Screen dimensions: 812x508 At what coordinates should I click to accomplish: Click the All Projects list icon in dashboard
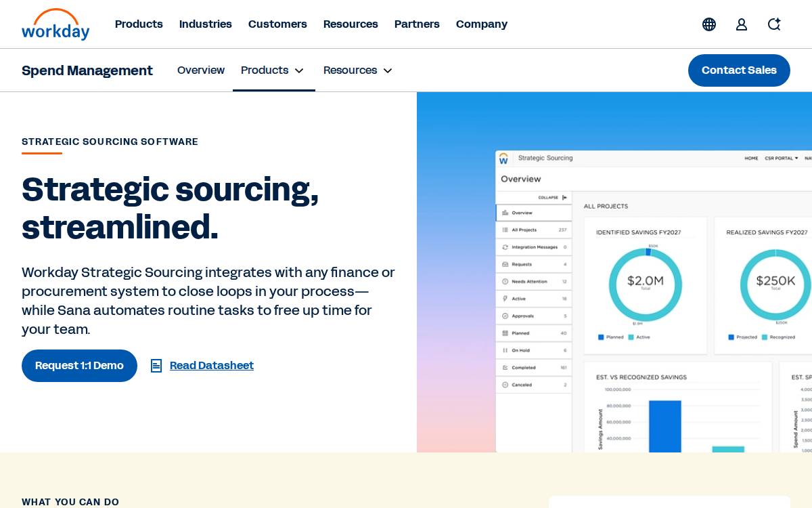(x=505, y=230)
